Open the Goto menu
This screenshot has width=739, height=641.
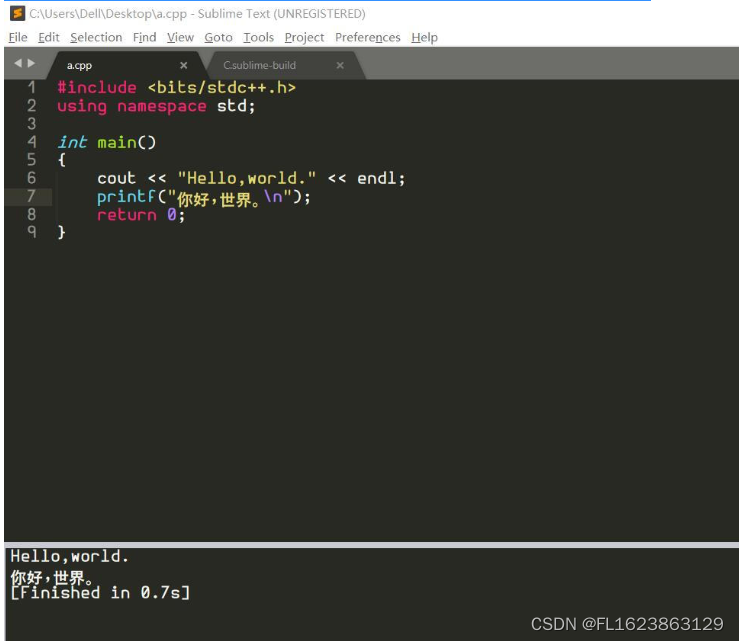coord(218,37)
